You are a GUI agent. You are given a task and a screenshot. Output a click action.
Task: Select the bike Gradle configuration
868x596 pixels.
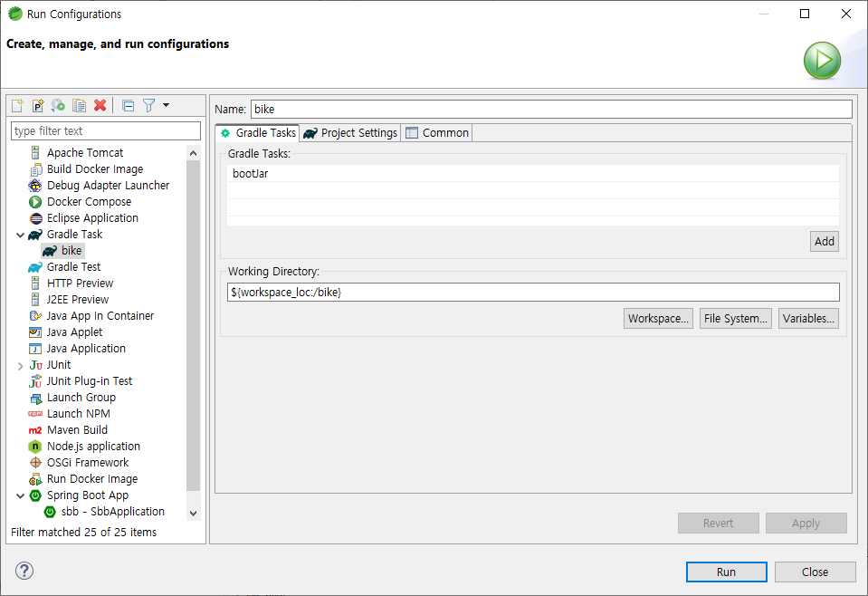(62, 250)
